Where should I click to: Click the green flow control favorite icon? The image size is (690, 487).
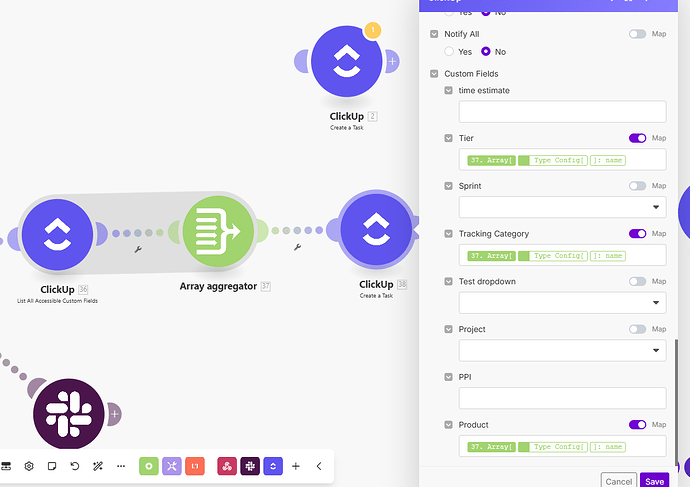coord(149,466)
